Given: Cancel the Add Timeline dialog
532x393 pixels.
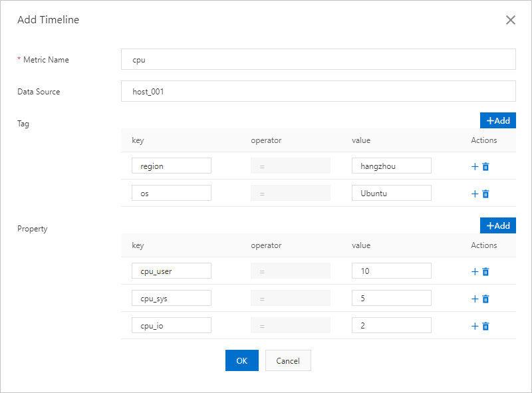Looking at the screenshot, I should point(288,360).
